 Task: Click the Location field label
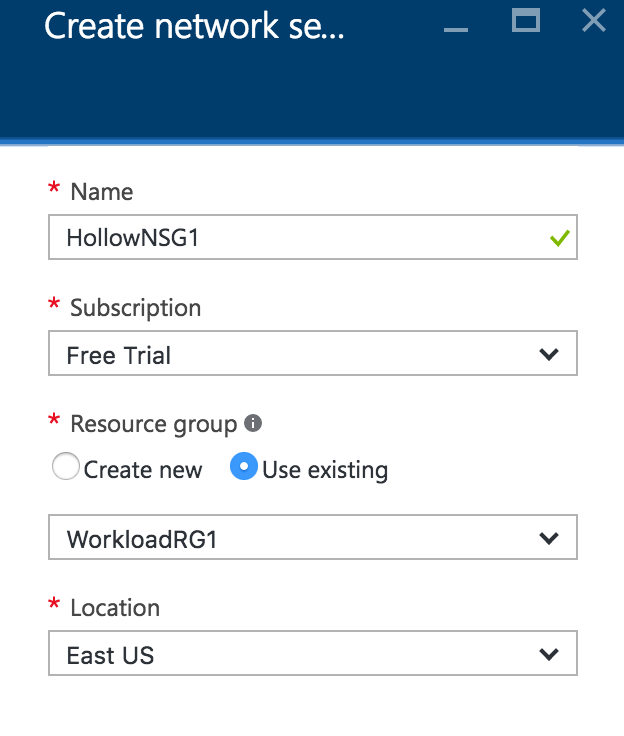click(114, 608)
